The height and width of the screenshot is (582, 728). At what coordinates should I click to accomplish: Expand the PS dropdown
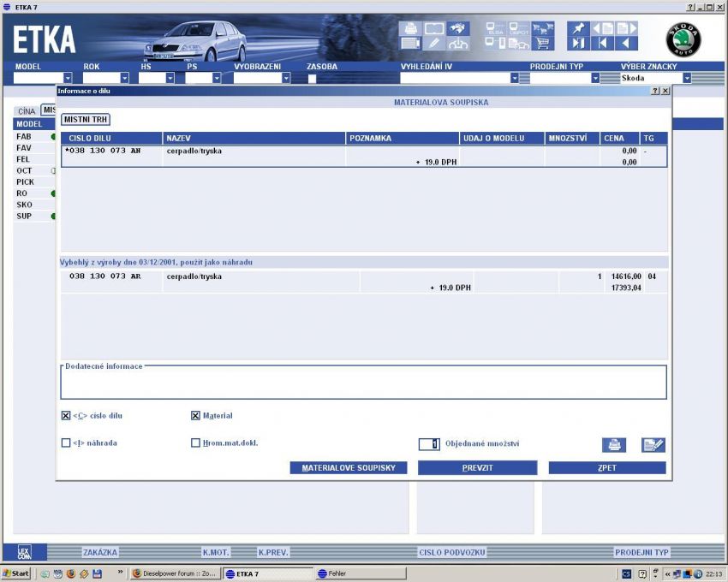coord(217,78)
